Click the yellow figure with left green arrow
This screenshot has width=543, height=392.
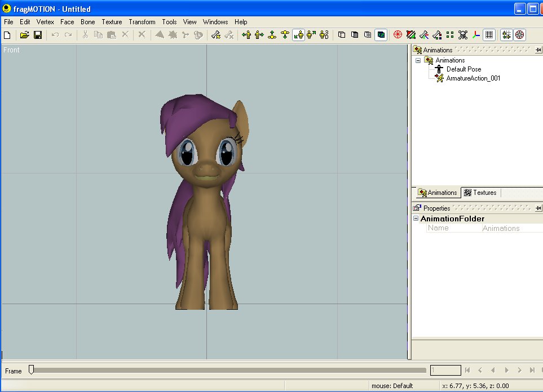click(246, 35)
